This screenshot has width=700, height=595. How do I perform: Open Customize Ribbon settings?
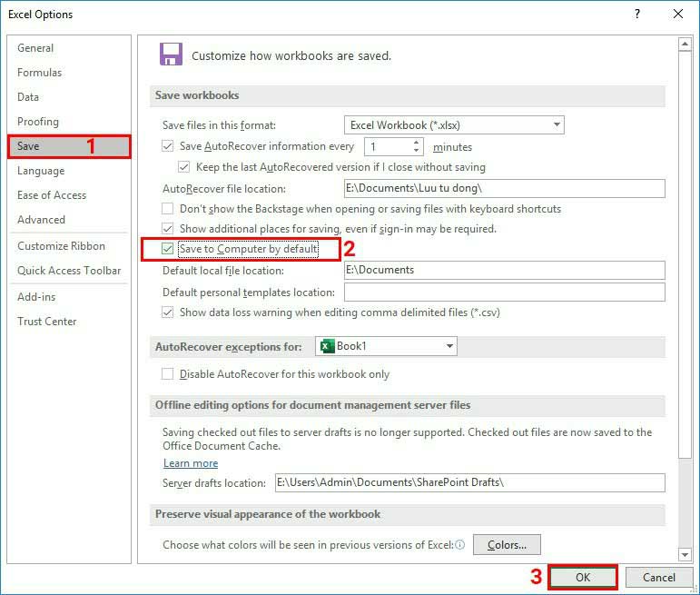(61, 246)
